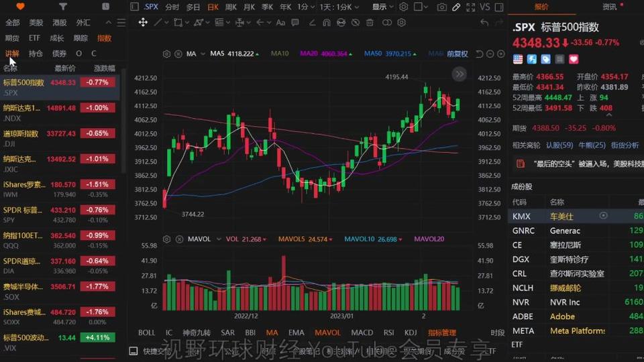Screen dimensions: 644x362
Task: Take a chart screenshot with camera icon
Action: pos(442,7)
